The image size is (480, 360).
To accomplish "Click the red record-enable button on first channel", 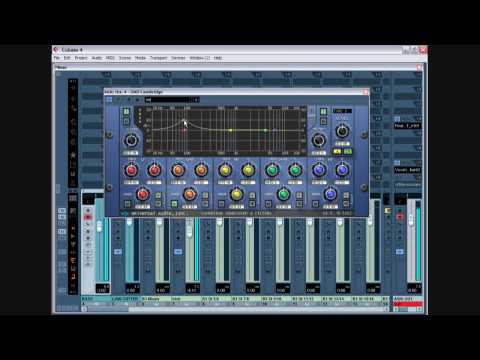I will 88,217.
